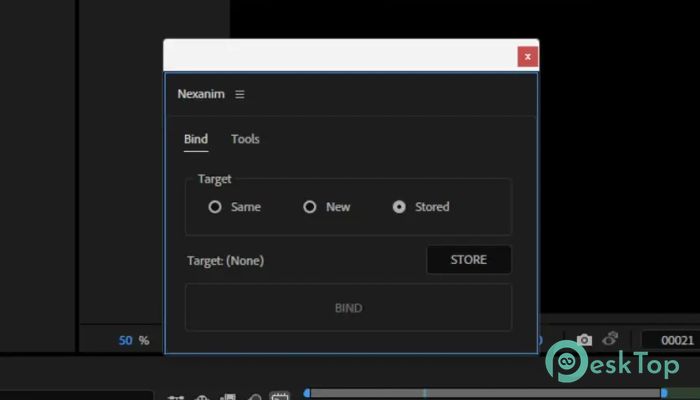This screenshot has height=400, width=700.
Task: Open the Nexanim panel hamburger menu
Action: click(x=240, y=94)
